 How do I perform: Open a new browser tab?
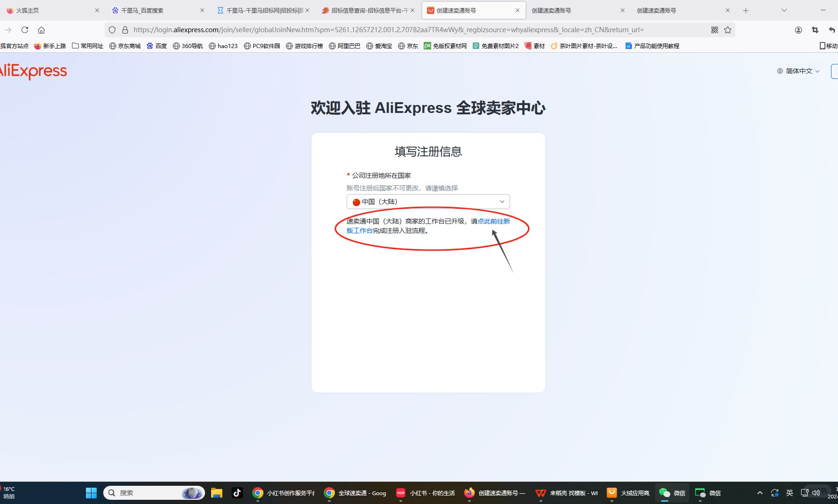point(746,10)
